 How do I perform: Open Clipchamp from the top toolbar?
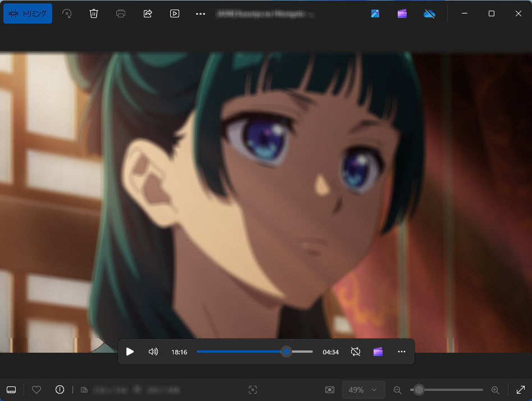pos(402,13)
